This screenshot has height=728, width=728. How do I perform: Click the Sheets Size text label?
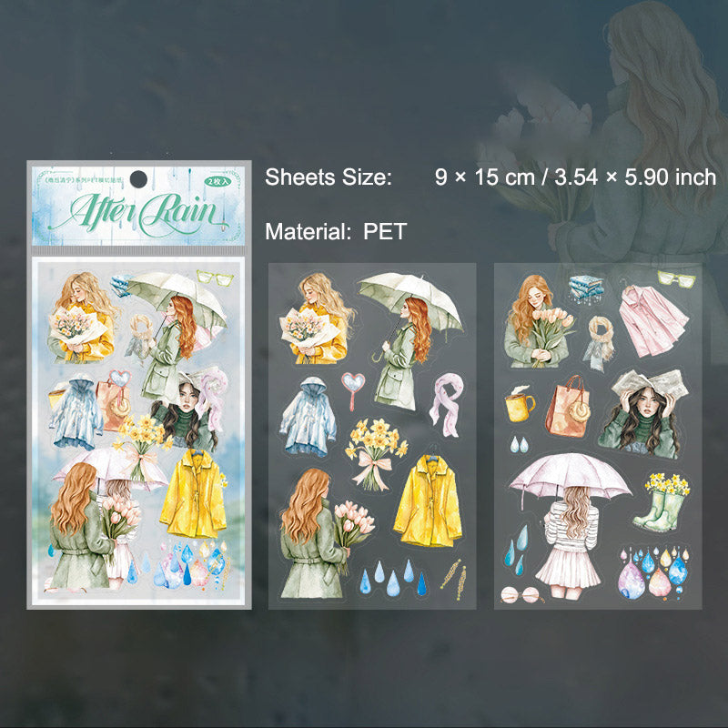pyautogui.click(x=329, y=177)
